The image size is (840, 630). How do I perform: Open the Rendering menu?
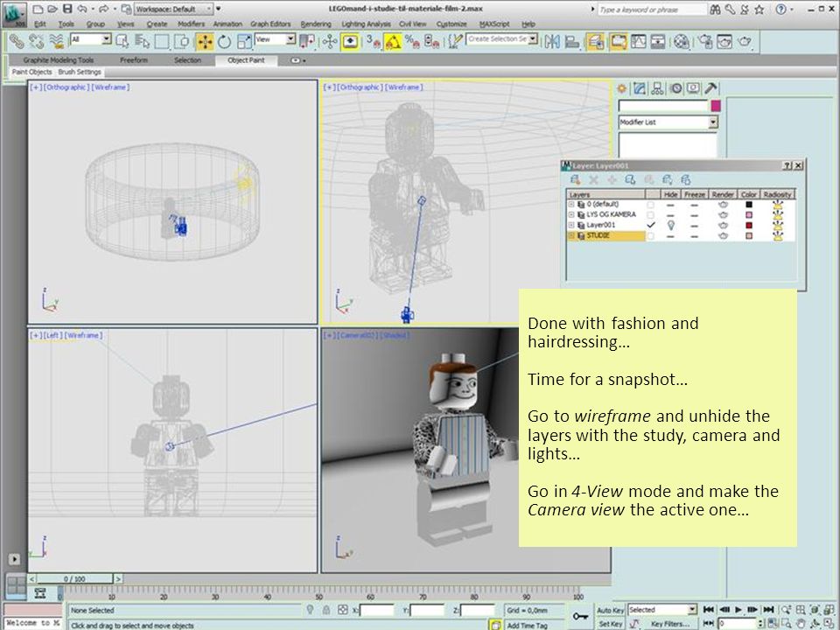click(x=316, y=24)
